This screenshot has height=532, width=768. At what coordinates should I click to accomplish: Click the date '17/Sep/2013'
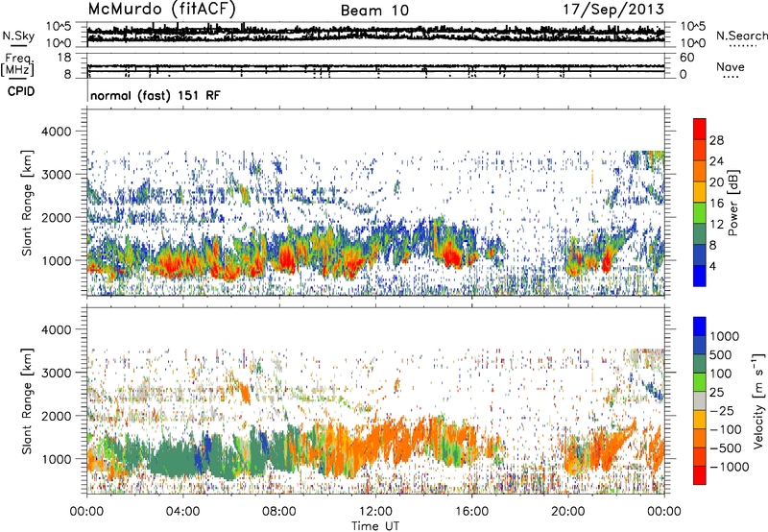pos(613,9)
